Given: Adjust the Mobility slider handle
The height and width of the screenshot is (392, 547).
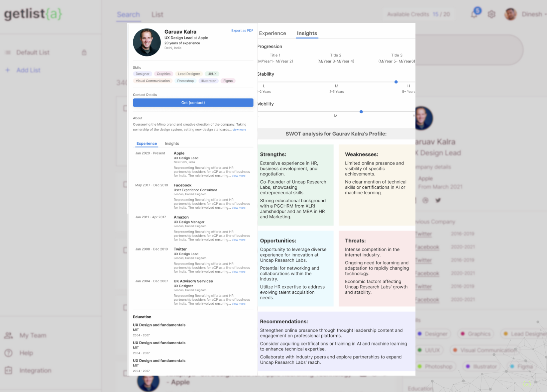Looking at the screenshot, I should tap(361, 112).
